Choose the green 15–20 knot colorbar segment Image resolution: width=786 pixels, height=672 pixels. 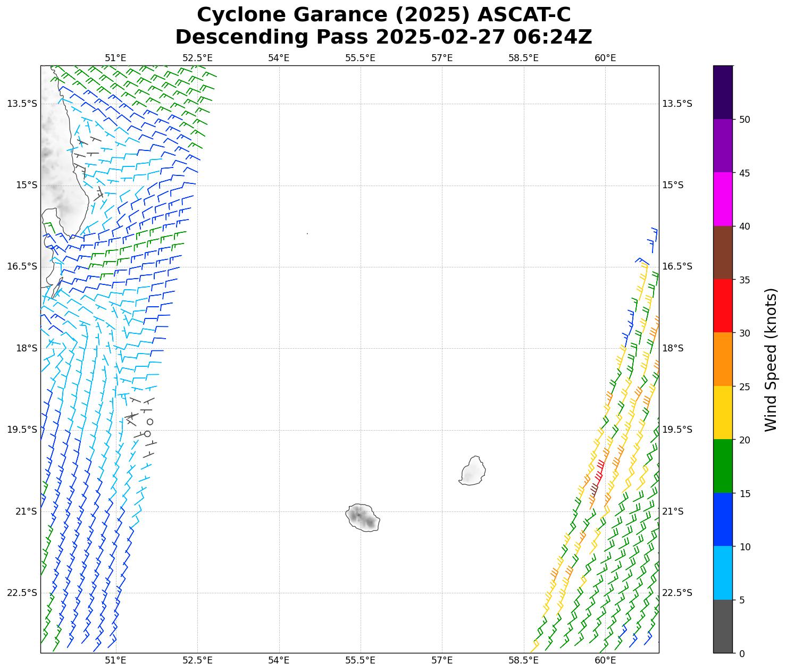[723, 466]
